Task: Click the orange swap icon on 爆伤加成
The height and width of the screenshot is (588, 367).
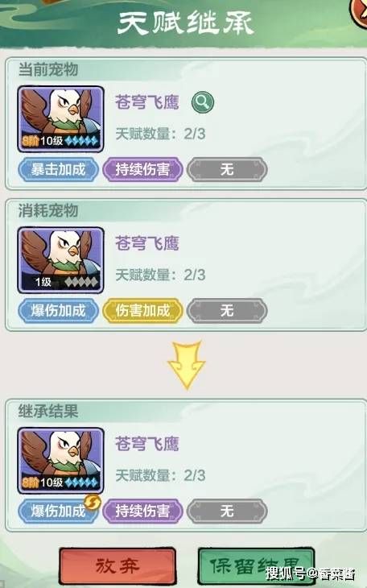Action: pos(93,502)
